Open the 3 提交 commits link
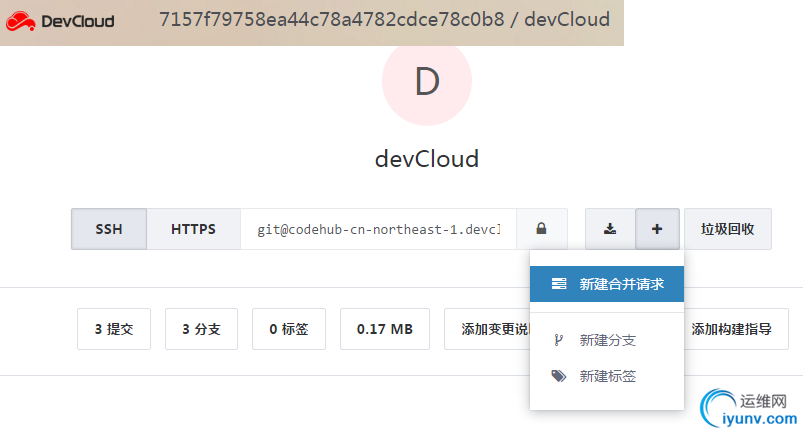 (x=114, y=329)
